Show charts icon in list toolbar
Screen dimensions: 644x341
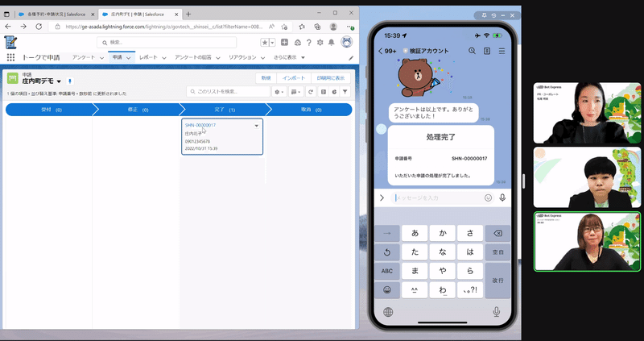click(x=334, y=92)
